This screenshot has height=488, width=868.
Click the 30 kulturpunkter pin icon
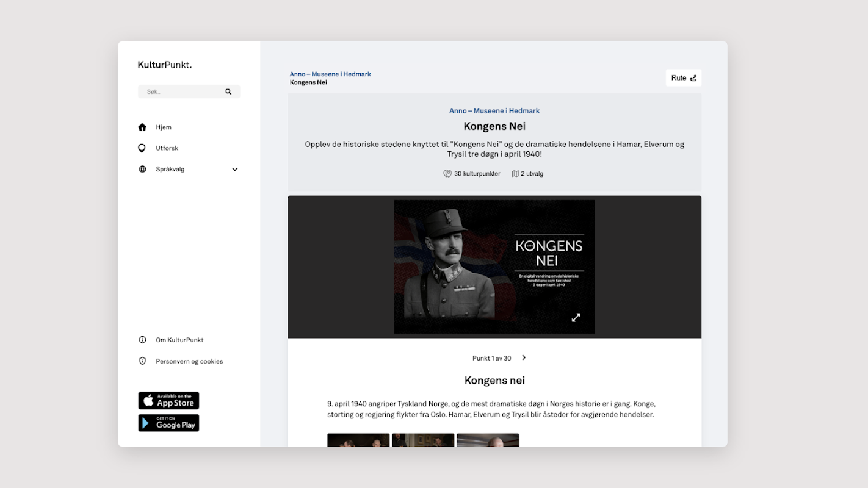tap(447, 174)
